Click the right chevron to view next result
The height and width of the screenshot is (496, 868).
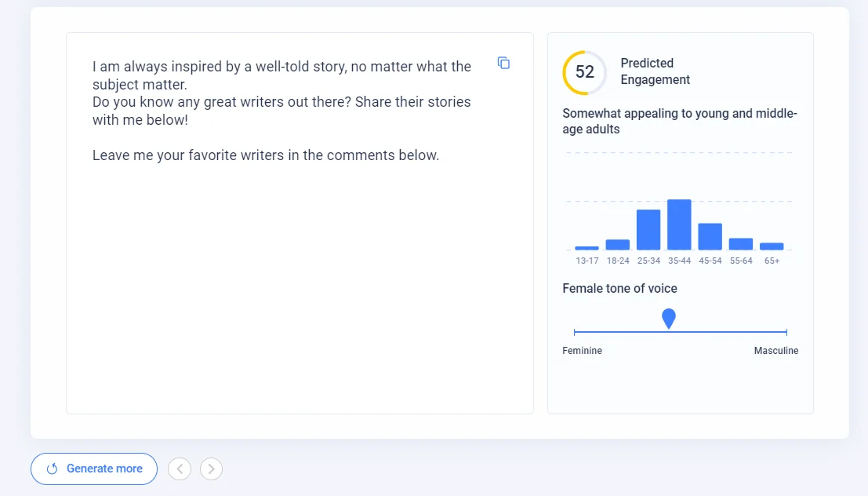click(x=211, y=469)
